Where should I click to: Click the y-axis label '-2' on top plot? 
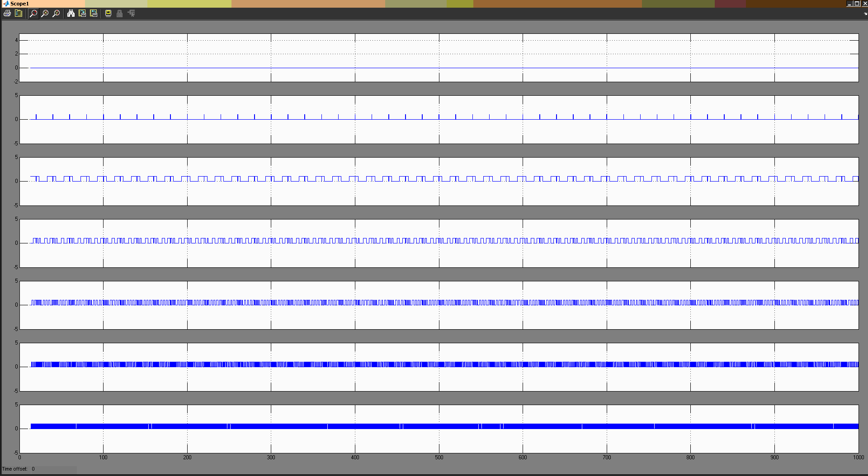(x=16, y=82)
